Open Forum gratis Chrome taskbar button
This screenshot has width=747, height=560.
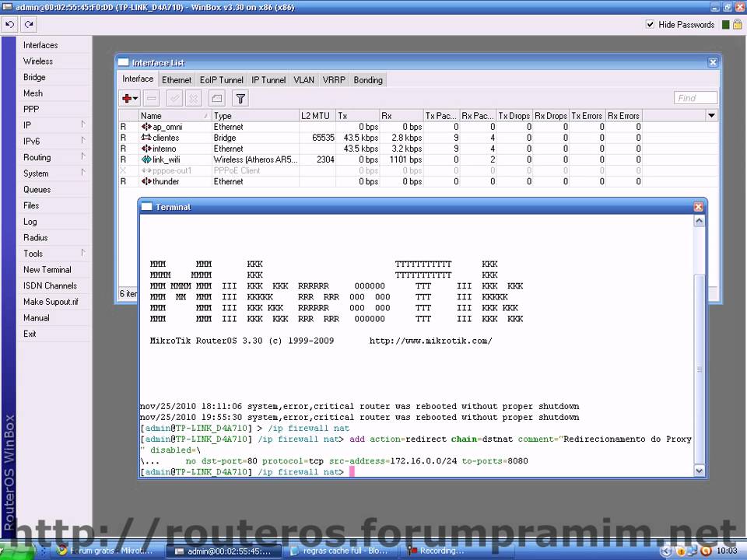pos(107,551)
